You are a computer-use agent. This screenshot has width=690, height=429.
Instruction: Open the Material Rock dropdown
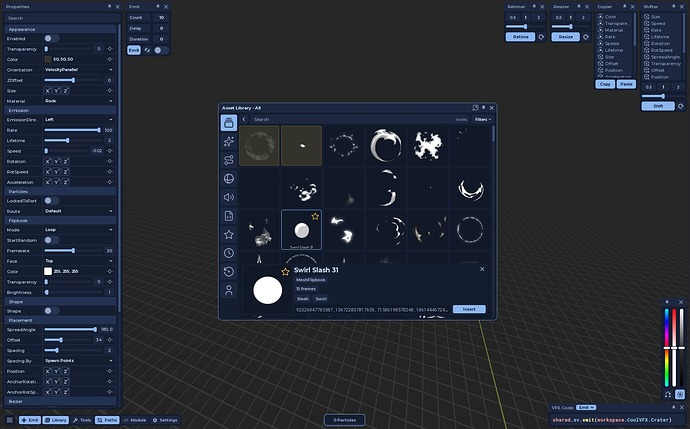pyautogui.click(x=78, y=101)
